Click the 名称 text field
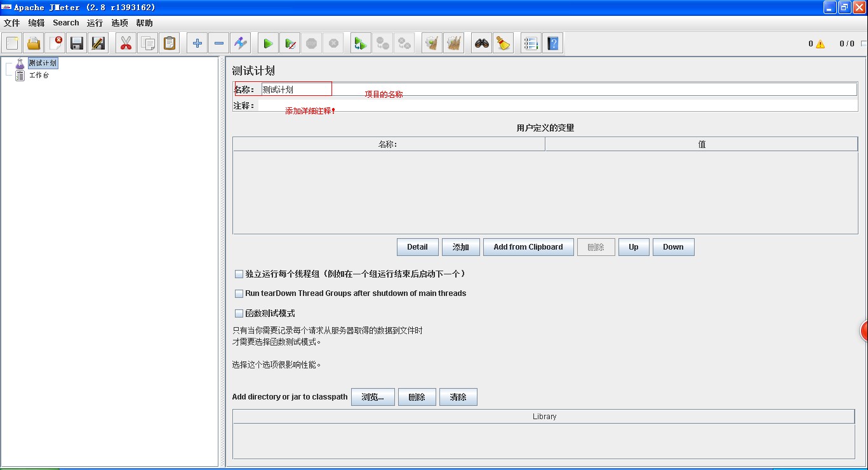Image resolution: width=868 pixels, height=470 pixels. point(559,90)
